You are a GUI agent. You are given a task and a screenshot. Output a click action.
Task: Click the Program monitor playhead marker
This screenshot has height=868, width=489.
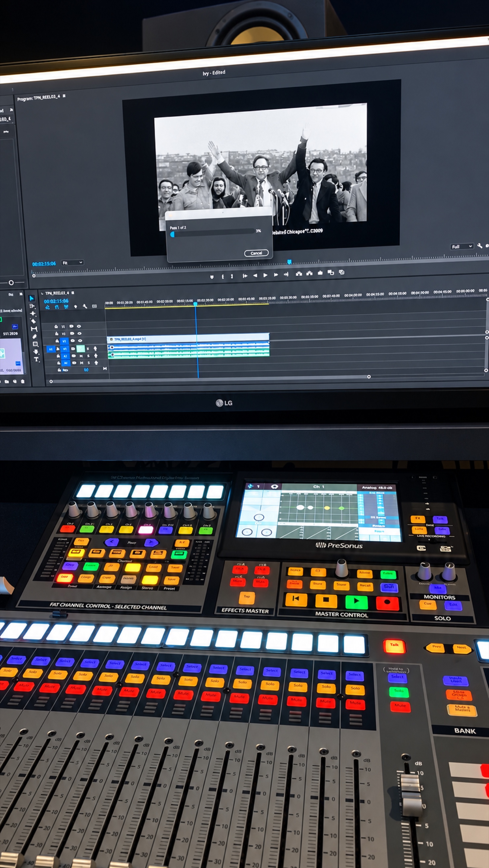pos(289,262)
